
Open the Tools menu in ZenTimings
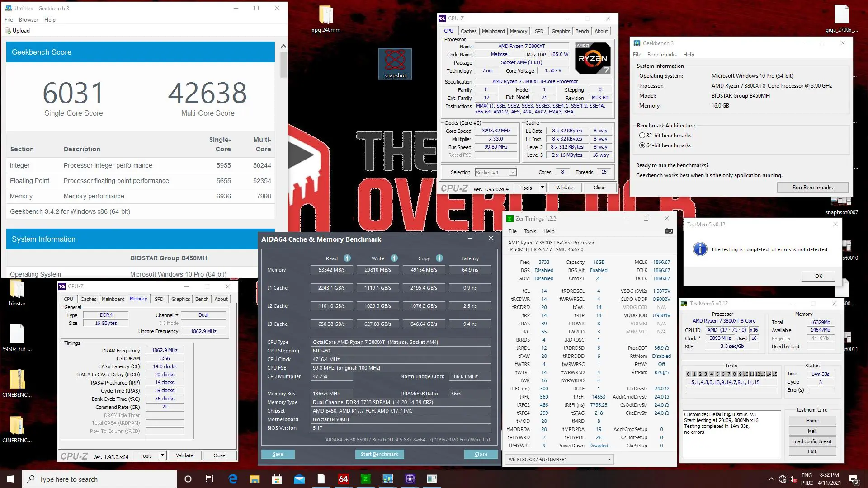tap(530, 231)
